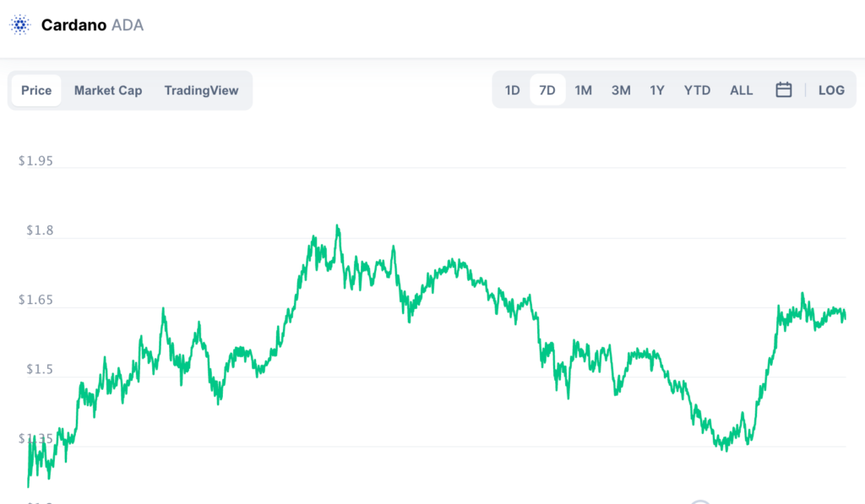The image size is (865, 504).
Task: Click the Cardano logo icon
Action: (x=20, y=24)
